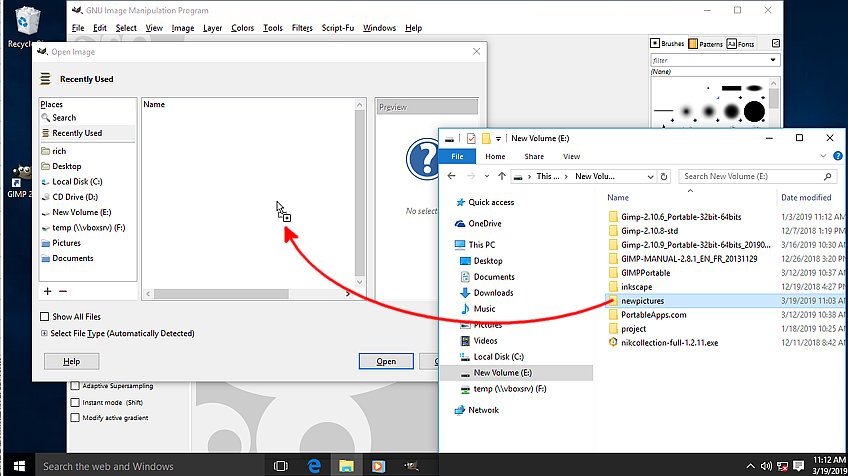Open the Explorer Share ribbon tab
Screen dimensions: 848x476
pyautogui.click(x=534, y=156)
